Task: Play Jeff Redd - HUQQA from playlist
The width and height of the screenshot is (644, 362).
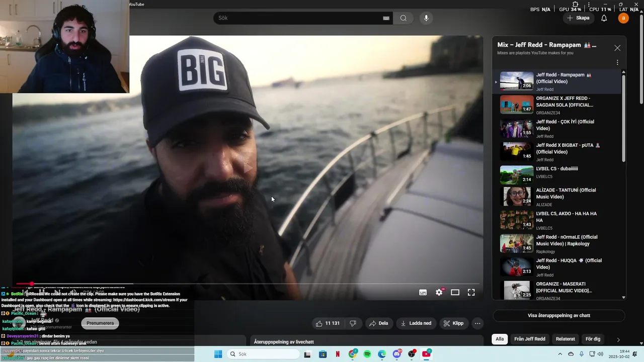Action: [557, 267]
